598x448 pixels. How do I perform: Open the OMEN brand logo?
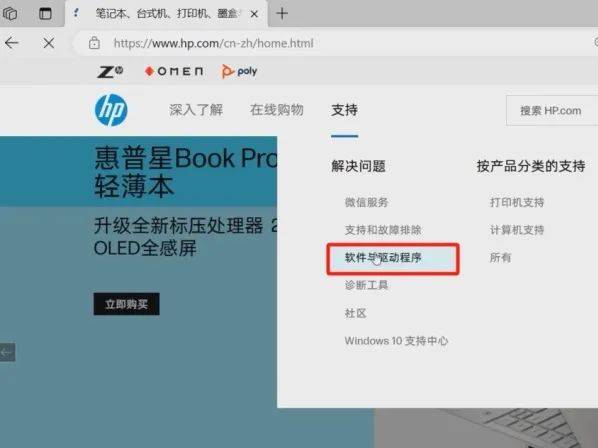[174, 71]
